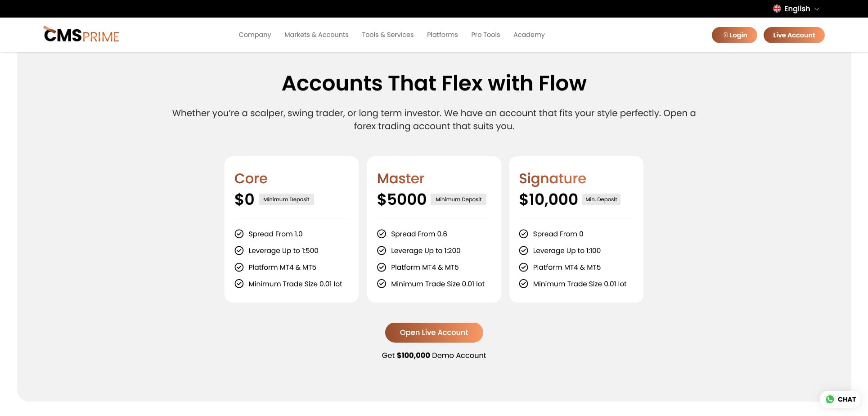Go to the Academy menu
This screenshot has height=416, width=868.
pos(529,35)
